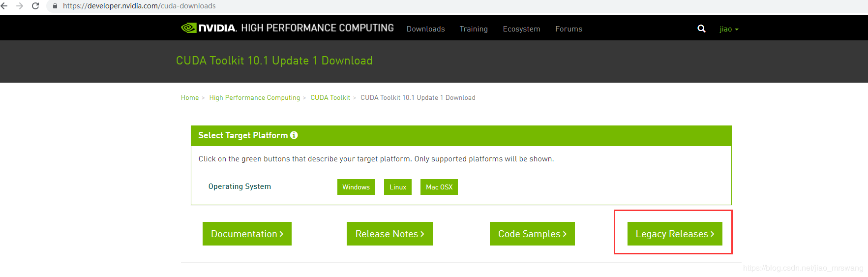Click the HIGH PERFORMANCE COMPUTING header title
Viewport: 868px width, 277px height.
coord(317,28)
